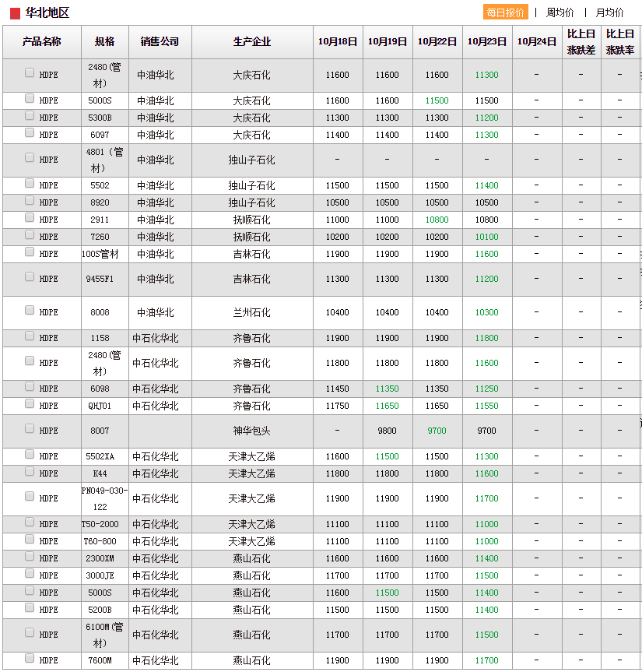Image resolution: width=642 pixels, height=672 pixels.
Task: Select checkbox for 独山子石化 8920 row
Action: coord(29,200)
